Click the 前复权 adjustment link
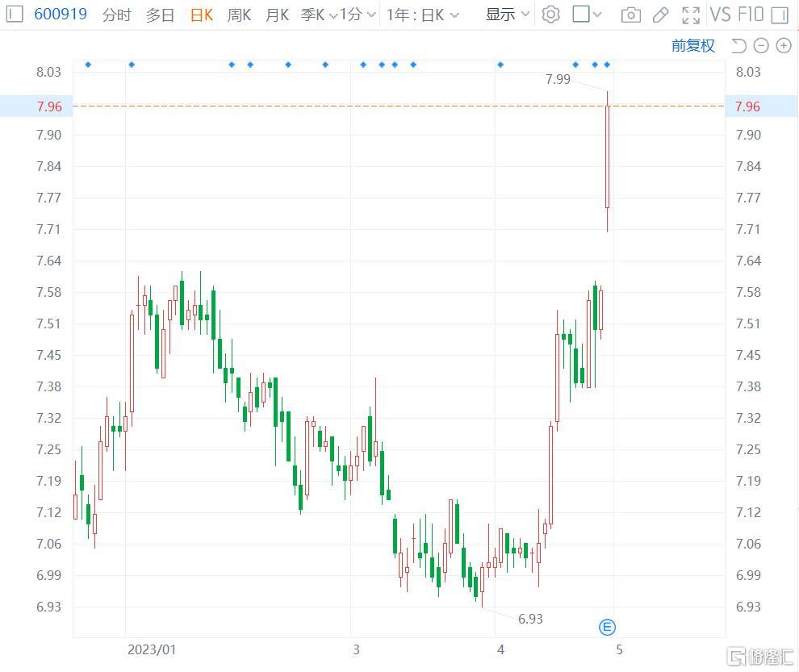 coord(693,46)
